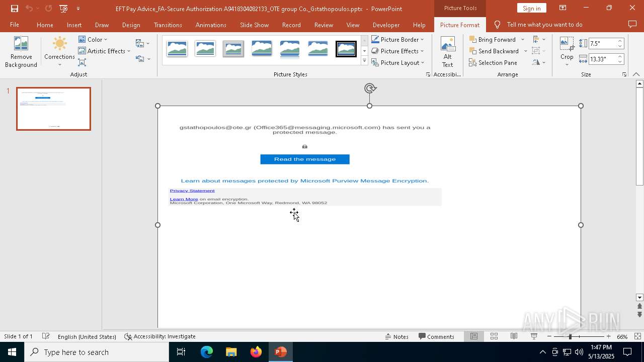This screenshot has height=362, width=644.
Task: Open the File menu
Action: 15,25
